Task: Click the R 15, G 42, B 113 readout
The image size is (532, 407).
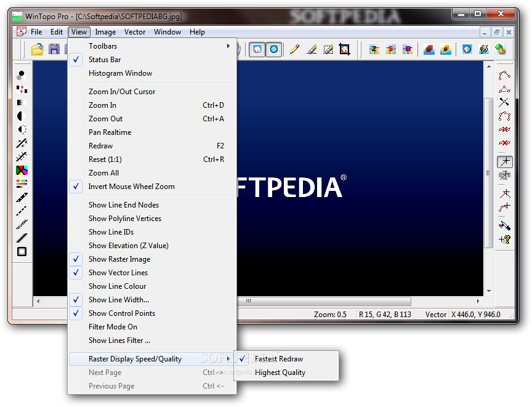Action: 385,315
